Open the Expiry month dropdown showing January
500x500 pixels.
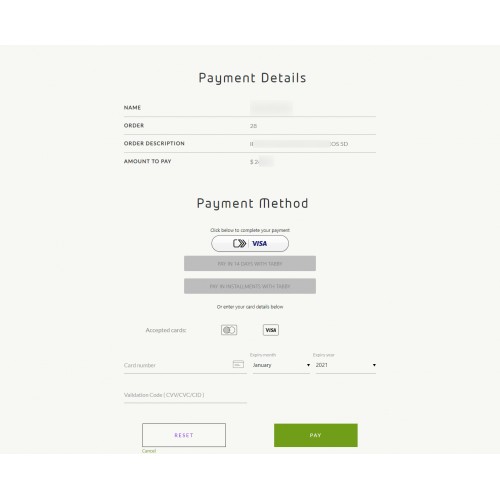tap(281, 365)
